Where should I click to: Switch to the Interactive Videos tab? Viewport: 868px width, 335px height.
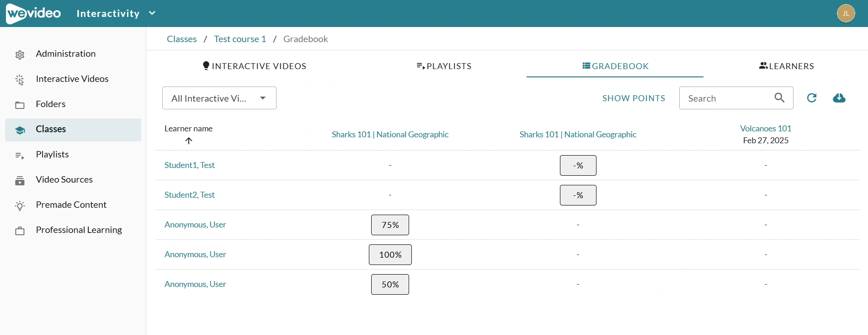pos(254,66)
